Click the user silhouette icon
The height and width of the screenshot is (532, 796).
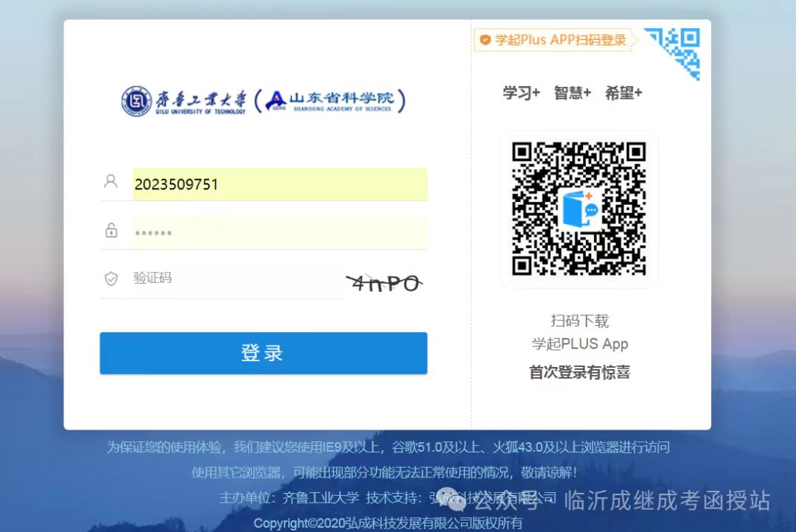(x=111, y=181)
